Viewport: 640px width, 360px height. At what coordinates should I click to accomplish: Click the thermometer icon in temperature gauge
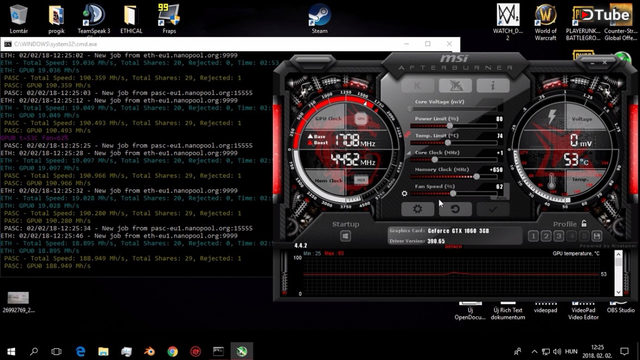551,182
